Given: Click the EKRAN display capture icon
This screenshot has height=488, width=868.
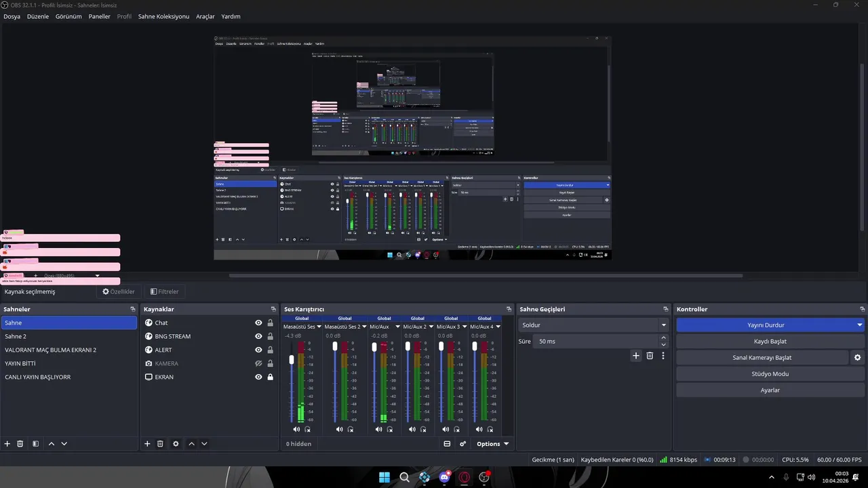Looking at the screenshot, I should [x=149, y=377].
